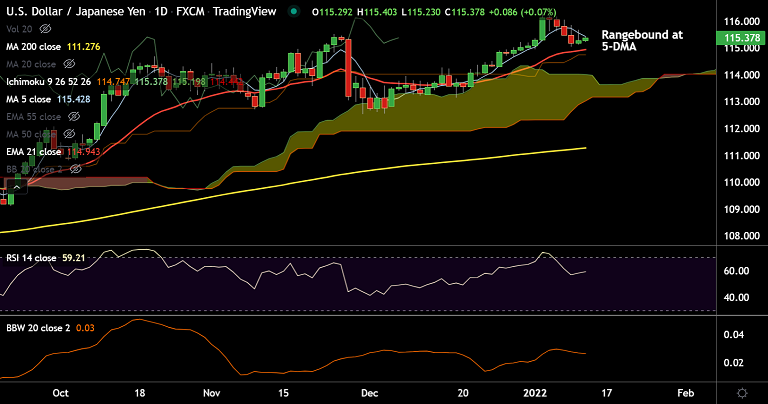
Task: Click the MA 5 value 115.428
Action: [73, 99]
